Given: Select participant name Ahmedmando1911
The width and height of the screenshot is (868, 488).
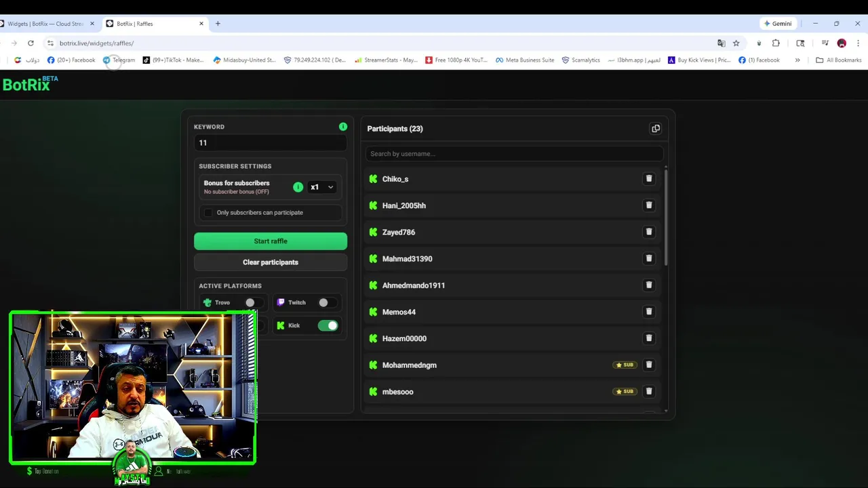Looking at the screenshot, I should click(x=414, y=285).
